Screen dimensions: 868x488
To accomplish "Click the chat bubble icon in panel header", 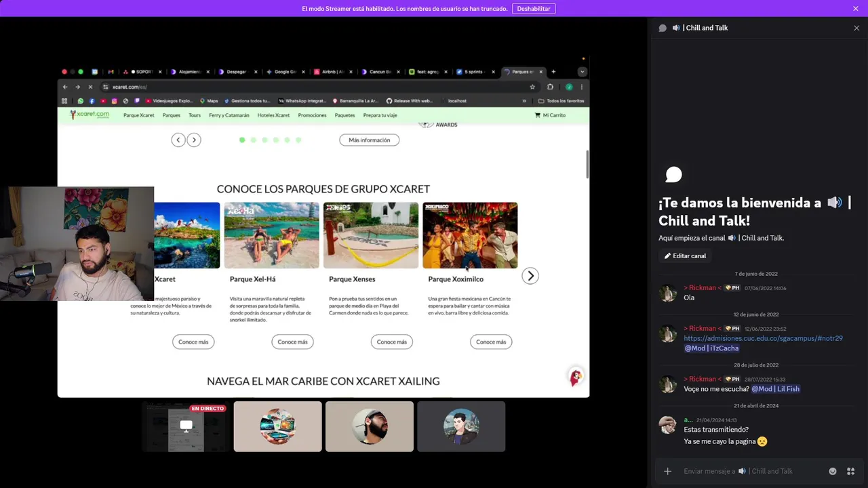I will (x=663, y=28).
